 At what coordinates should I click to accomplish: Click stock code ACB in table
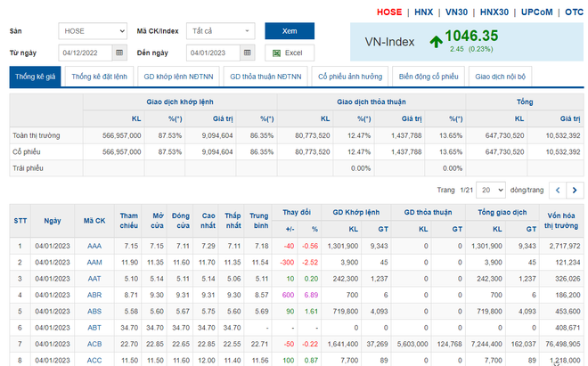coord(94,344)
